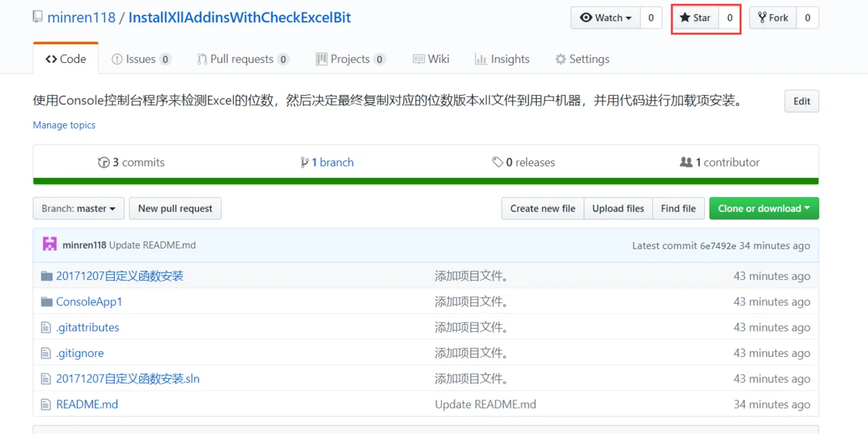This screenshot has height=434, width=868.
Task: Click the green language bar
Action: click(x=426, y=181)
